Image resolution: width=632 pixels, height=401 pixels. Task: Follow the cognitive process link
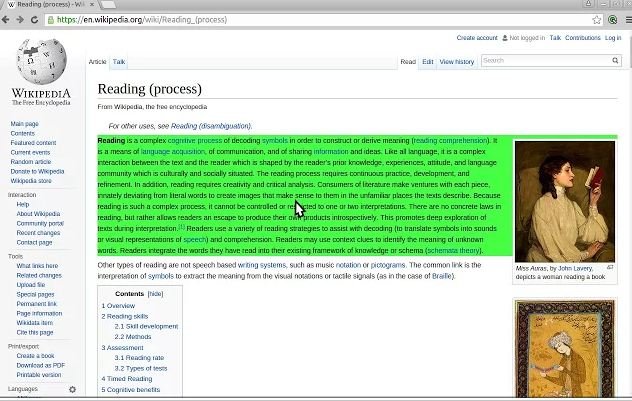tap(195, 141)
